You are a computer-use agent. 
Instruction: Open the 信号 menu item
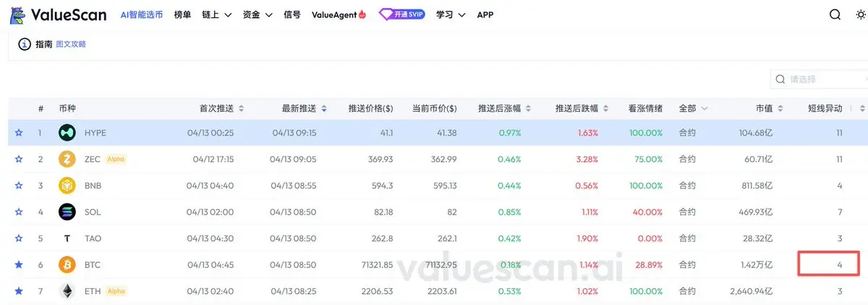coord(292,14)
